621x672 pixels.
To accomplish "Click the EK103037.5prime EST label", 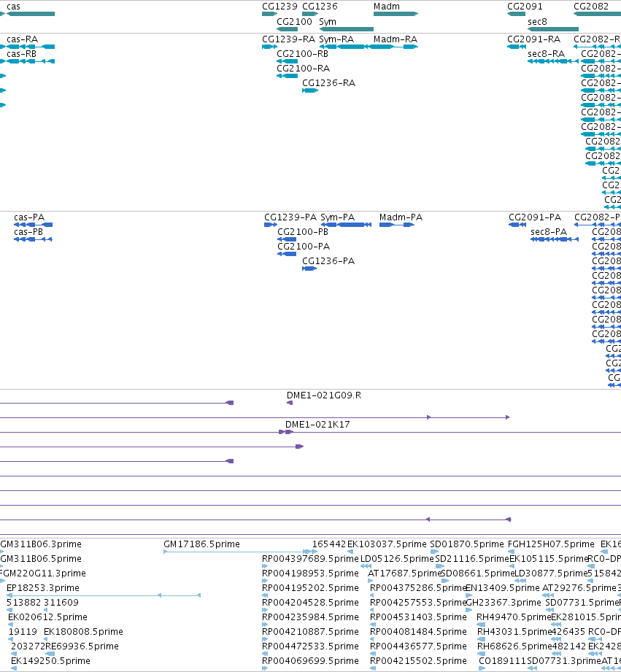I will click(387, 544).
